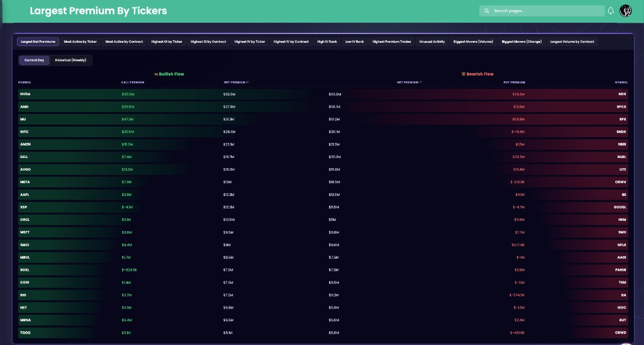Open Most Active by Contract tab
Image resolution: width=644 pixels, height=345 pixels.
[124, 42]
